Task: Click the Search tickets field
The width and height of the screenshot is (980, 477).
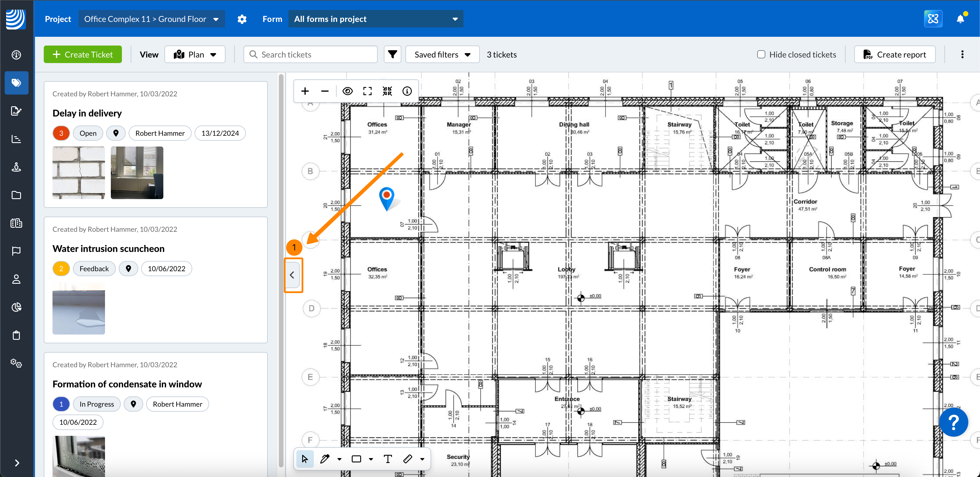Action: click(x=310, y=54)
